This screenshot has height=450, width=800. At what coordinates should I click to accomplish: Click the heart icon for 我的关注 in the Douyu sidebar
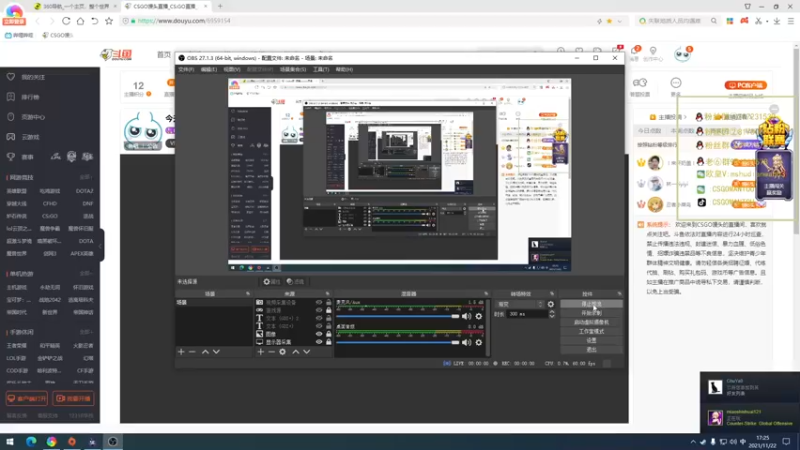pyautogui.click(x=11, y=77)
